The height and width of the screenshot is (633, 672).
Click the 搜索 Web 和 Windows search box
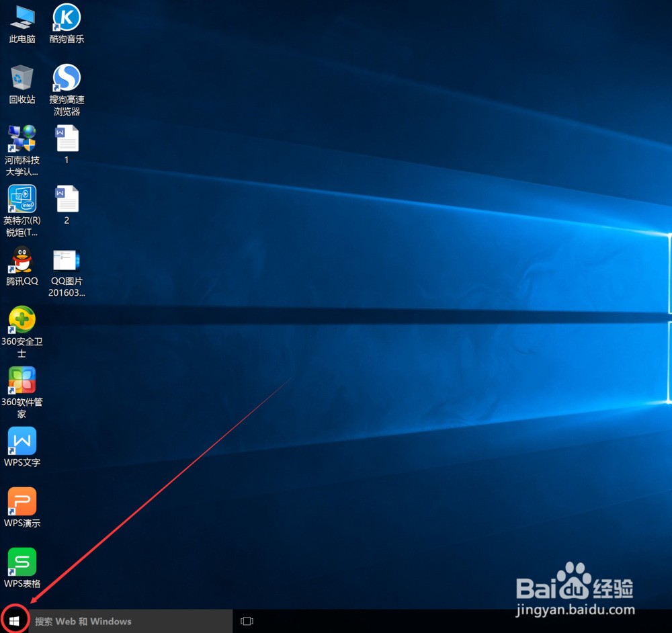pyautogui.click(x=131, y=621)
